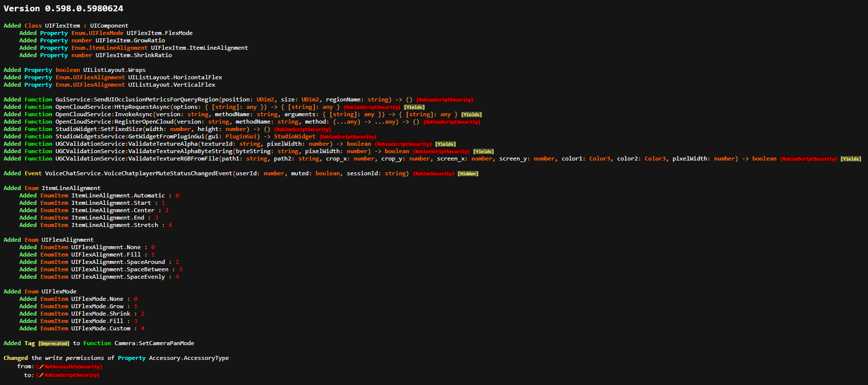Click the 'Enum UIFlexMode' section header
The image size is (868, 385).
tap(51, 291)
